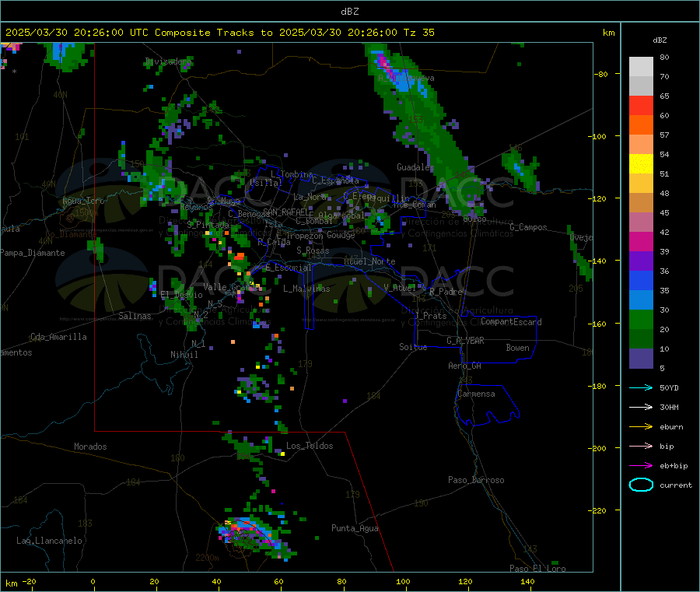Image resolution: width=700 pixels, height=592 pixels.
Task: Click the 'Salinas' map label
Action: (x=135, y=316)
